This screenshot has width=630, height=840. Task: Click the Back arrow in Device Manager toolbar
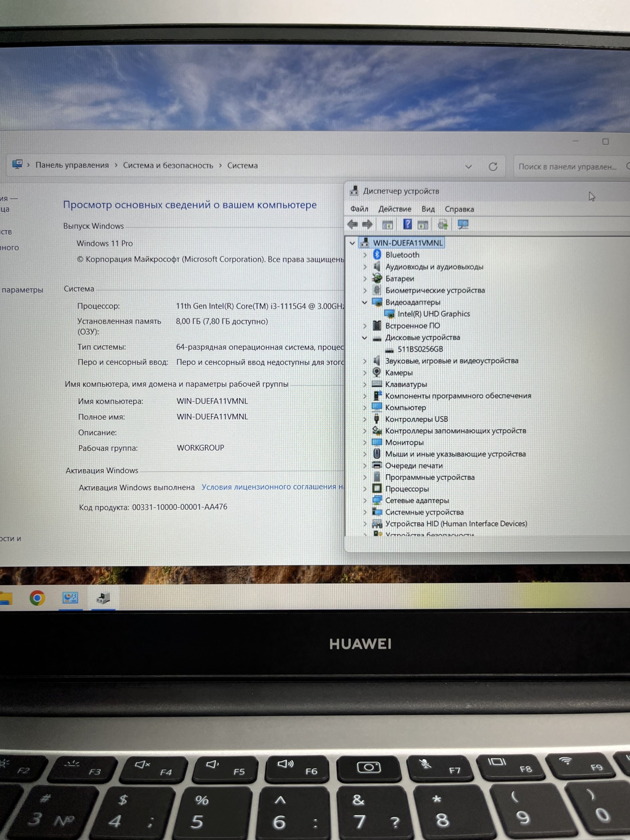(352, 225)
